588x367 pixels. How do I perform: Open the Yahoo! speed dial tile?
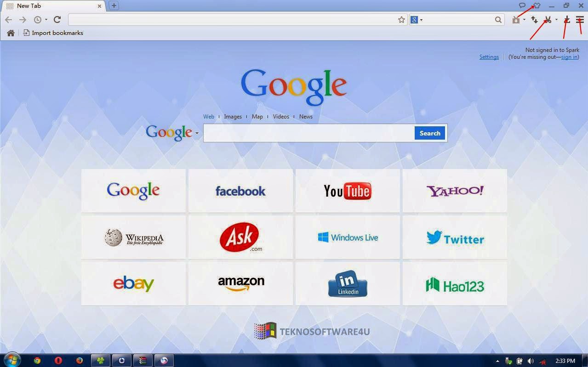pyautogui.click(x=455, y=191)
